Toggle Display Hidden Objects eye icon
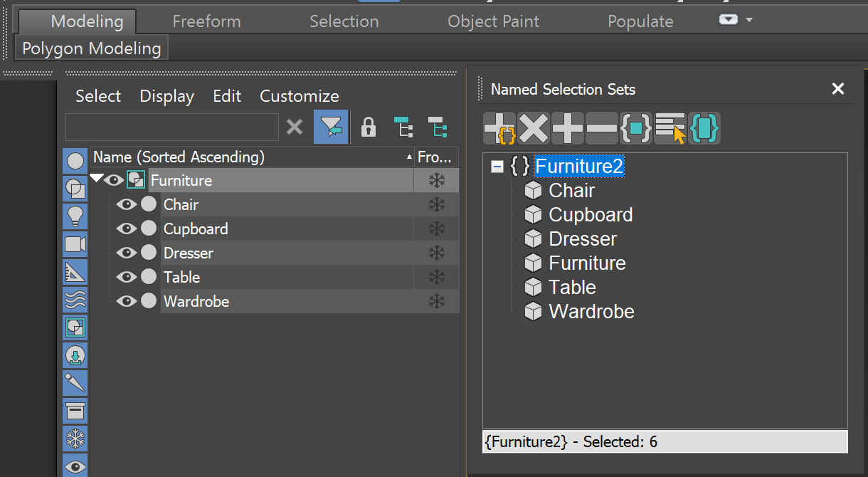This screenshot has width=868, height=477. (x=75, y=466)
